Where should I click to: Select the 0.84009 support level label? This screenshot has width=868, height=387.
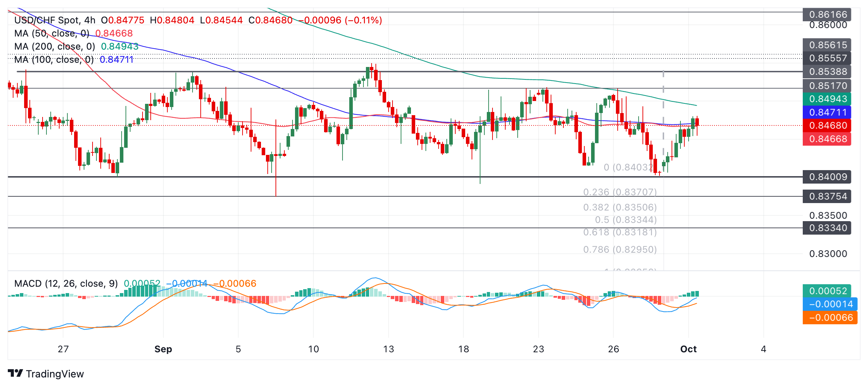click(x=827, y=177)
